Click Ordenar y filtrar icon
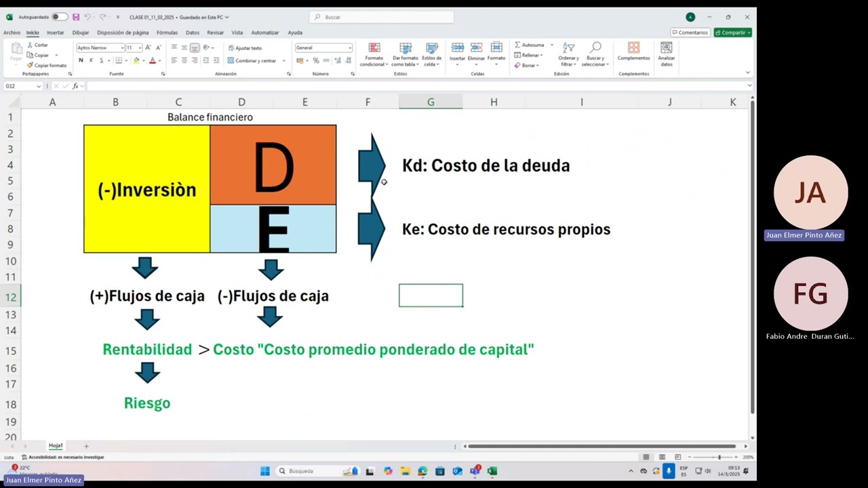 [x=568, y=47]
